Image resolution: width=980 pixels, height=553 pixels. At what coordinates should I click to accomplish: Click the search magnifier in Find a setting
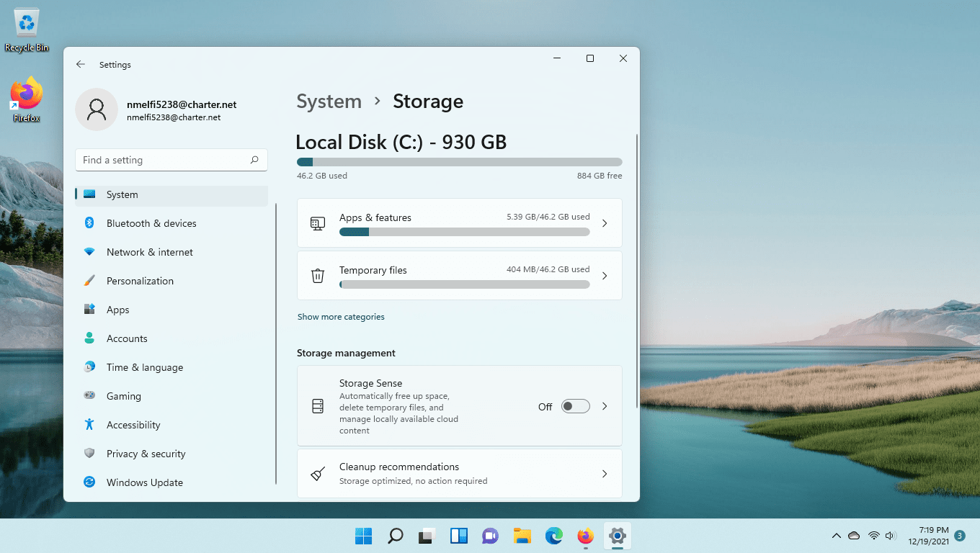click(x=254, y=160)
